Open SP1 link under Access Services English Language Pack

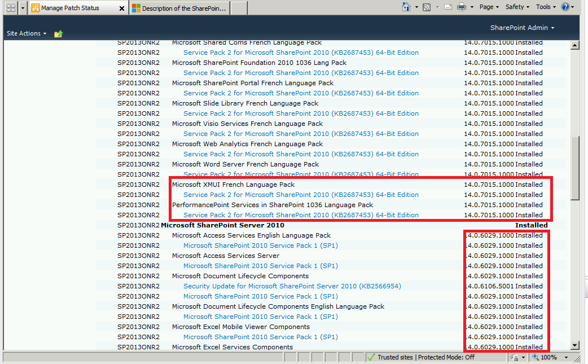pyautogui.click(x=261, y=245)
